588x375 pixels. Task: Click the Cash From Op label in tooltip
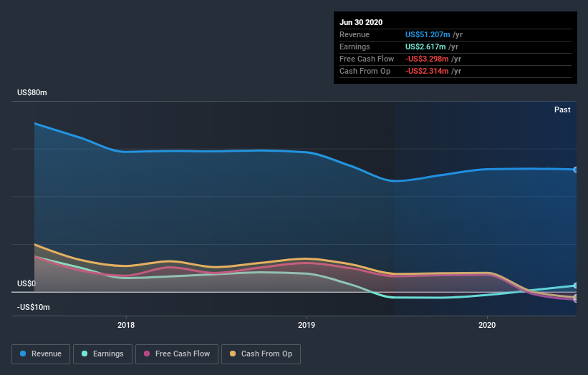click(365, 71)
